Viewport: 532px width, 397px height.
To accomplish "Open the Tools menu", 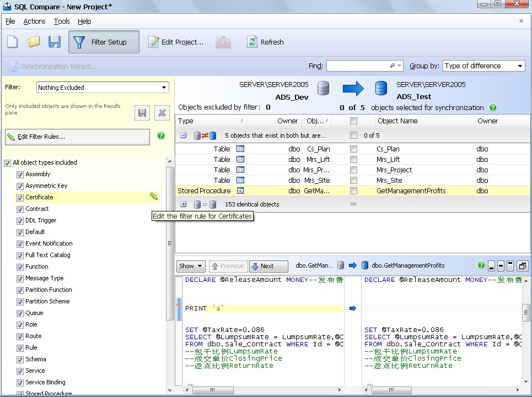I will tap(62, 21).
